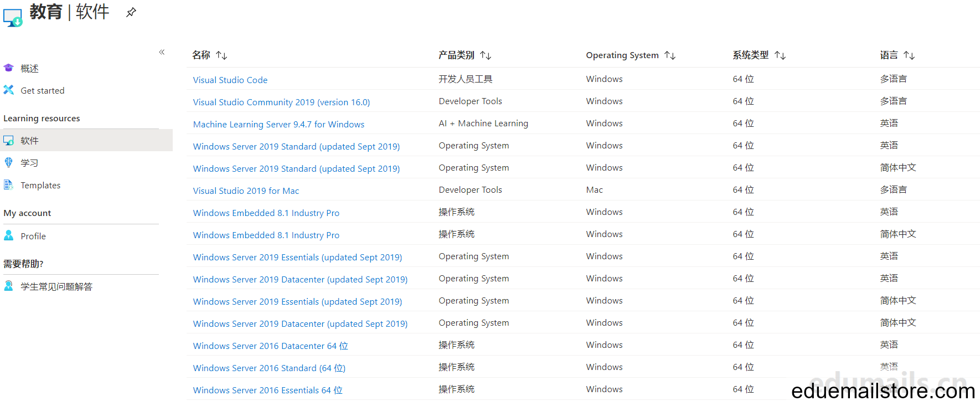Open English Windows Server 2019 Standard link
The height and width of the screenshot is (406, 980).
296,146
